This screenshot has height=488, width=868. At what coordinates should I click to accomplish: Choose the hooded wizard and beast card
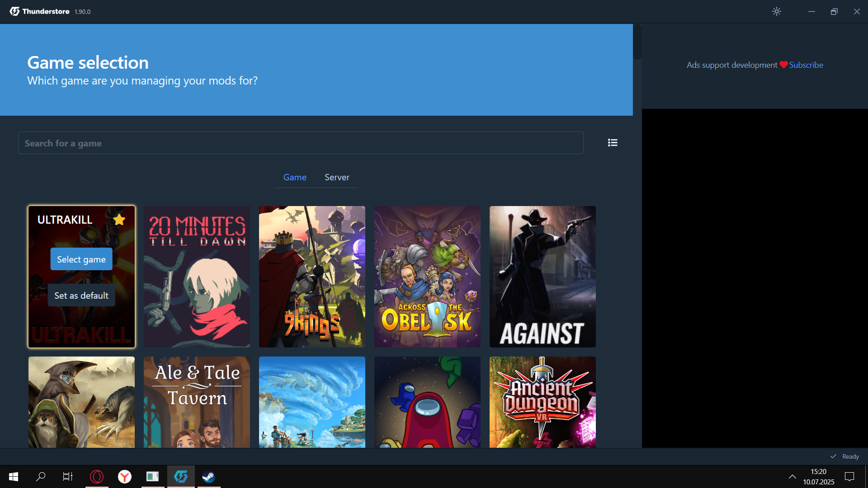click(x=81, y=402)
